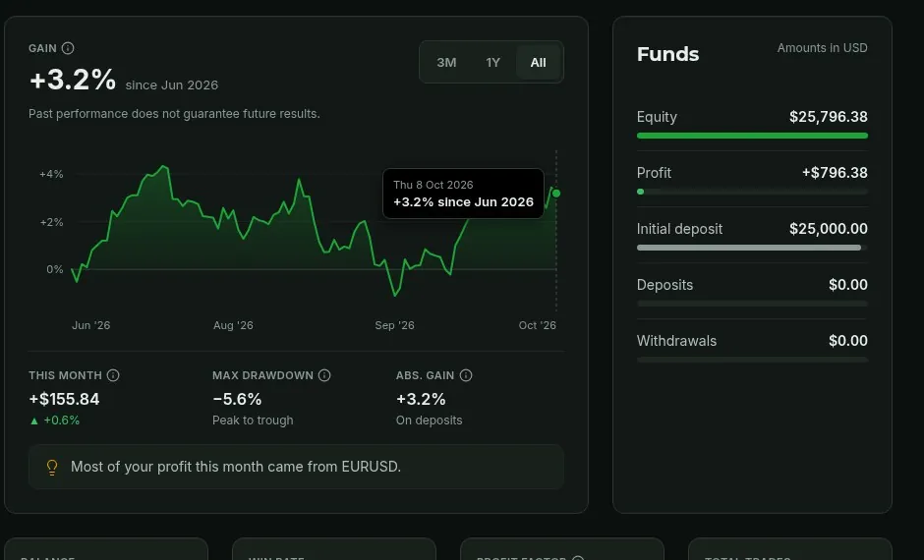Click the 'since Jun 2026' label
This screenshot has width=924, height=560.
tap(171, 85)
